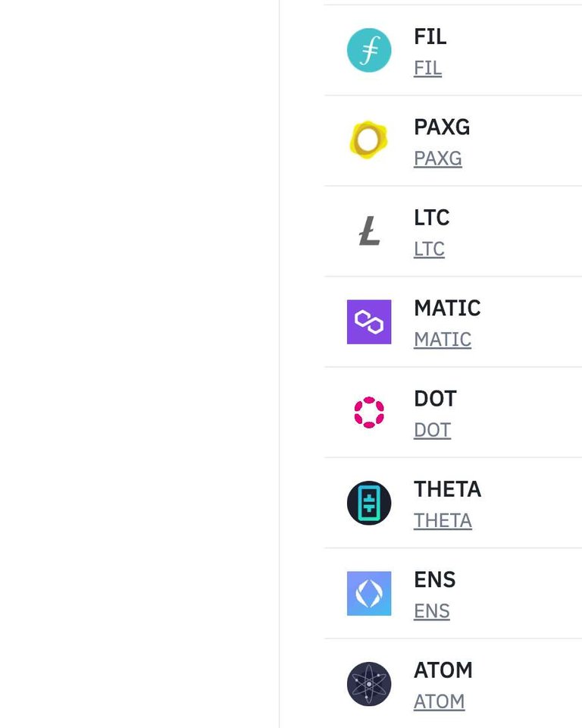Open the underlined ATOM ticker link

pyautogui.click(x=439, y=701)
